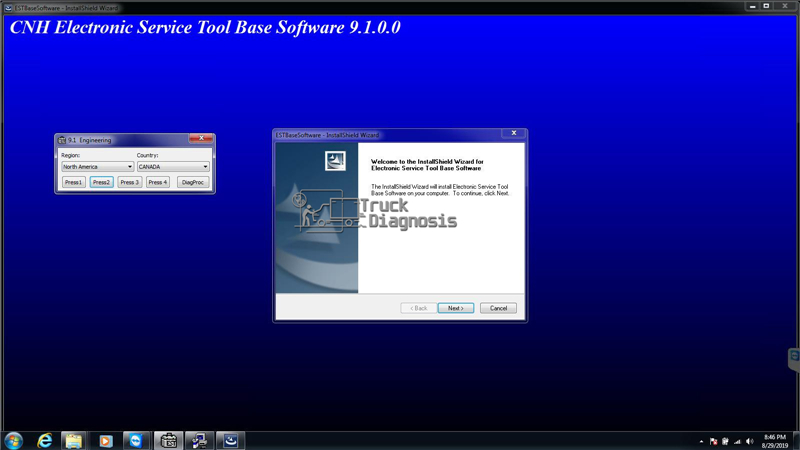Open the Windows Start orb
This screenshot has width=800, height=450.
tap(14, 440)
